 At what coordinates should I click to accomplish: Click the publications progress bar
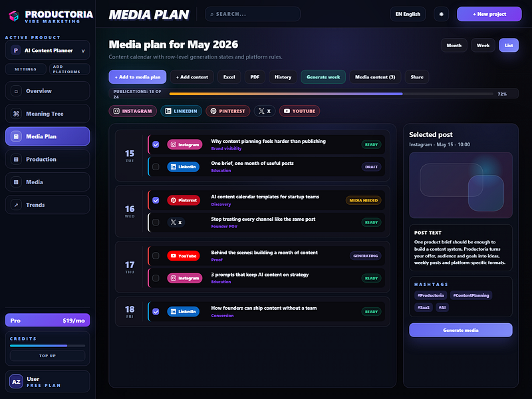[331, 94]
